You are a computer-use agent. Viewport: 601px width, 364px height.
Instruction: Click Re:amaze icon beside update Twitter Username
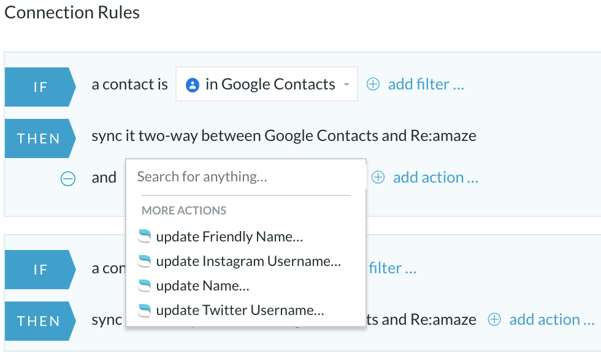tap(145, 310)
